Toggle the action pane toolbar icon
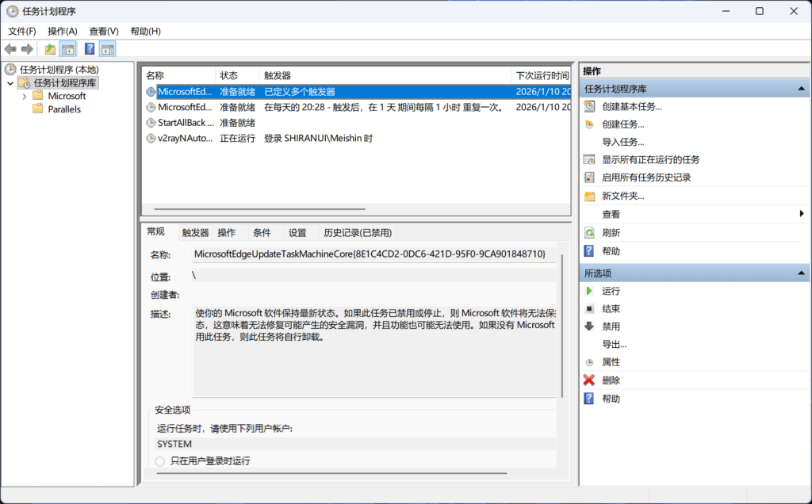Image resolution: width=812 pixels, height=504 pixels. click(x=108, y=48)
